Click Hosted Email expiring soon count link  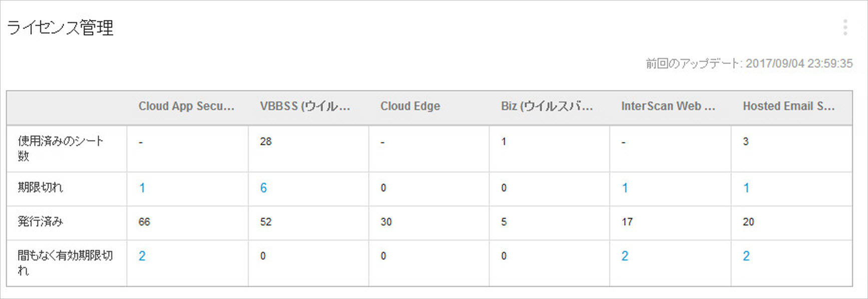click(x=746, y=256)
